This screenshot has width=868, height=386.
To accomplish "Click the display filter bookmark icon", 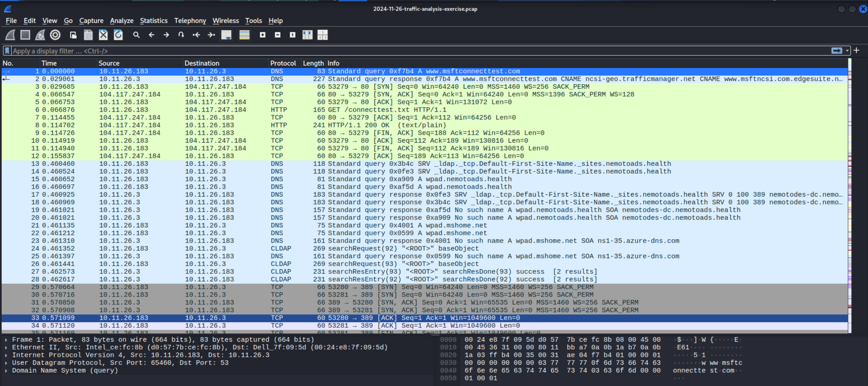I will click(7, 51).
